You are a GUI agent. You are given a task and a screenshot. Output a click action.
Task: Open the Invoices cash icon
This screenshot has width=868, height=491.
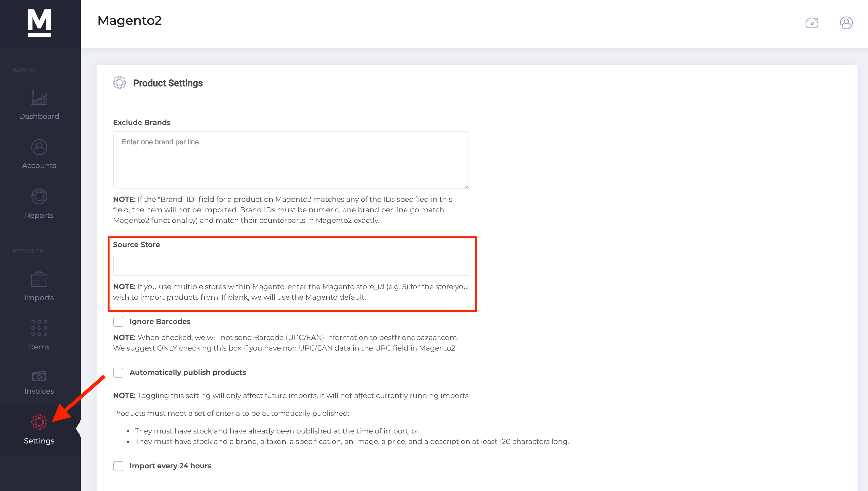pos(39,376)
